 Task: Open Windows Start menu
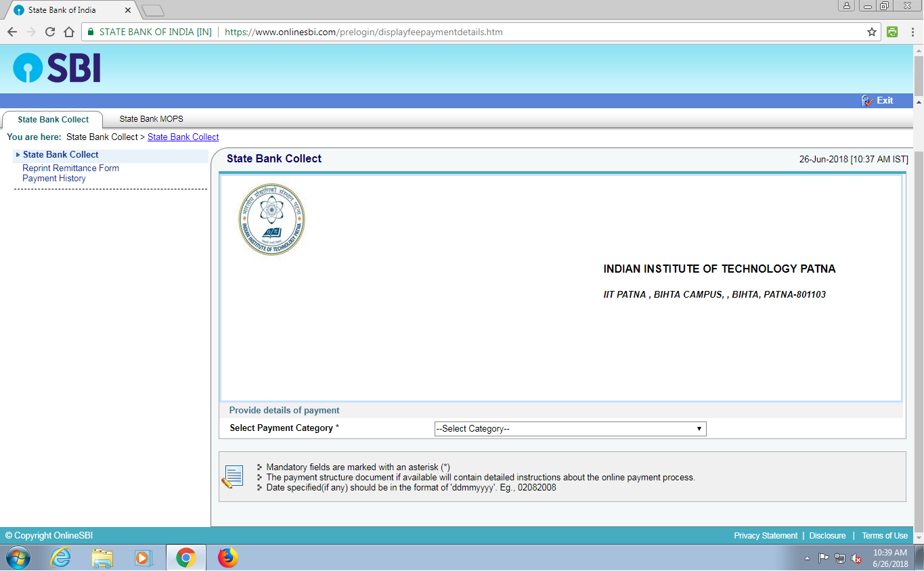tap(18, 557)
